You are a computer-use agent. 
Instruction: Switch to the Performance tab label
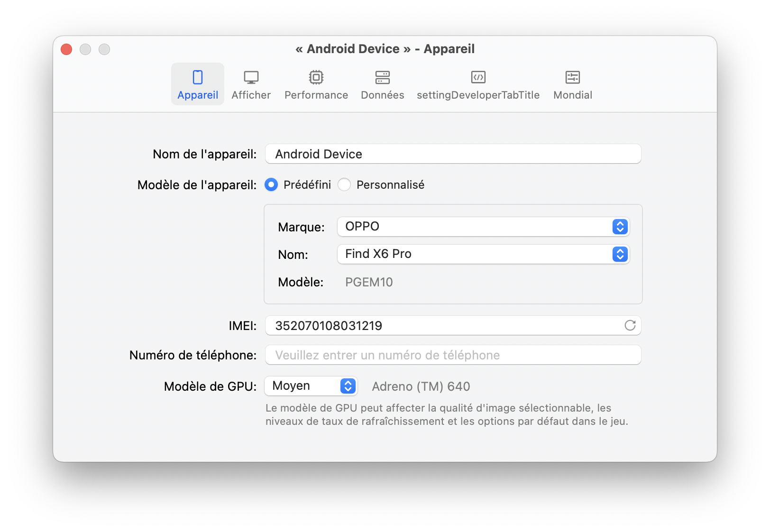(x=316, y=95)
